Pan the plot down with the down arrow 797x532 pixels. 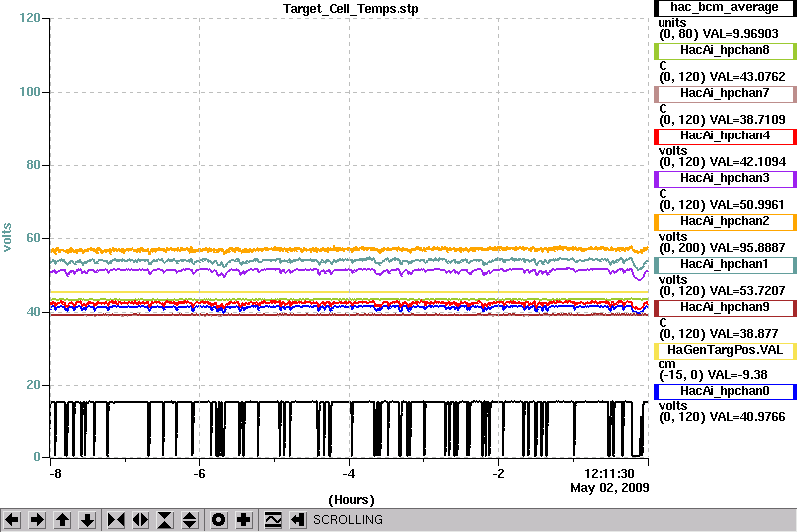87,520
